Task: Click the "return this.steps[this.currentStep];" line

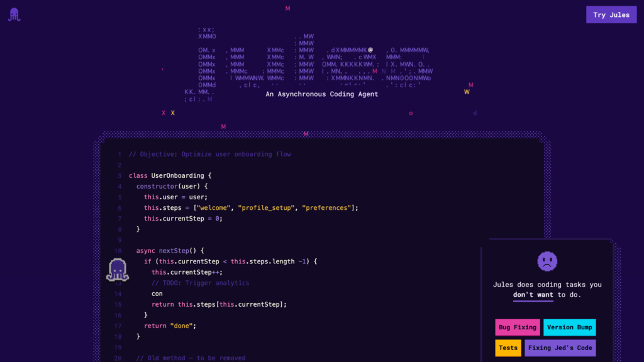Action: point(219,305)
